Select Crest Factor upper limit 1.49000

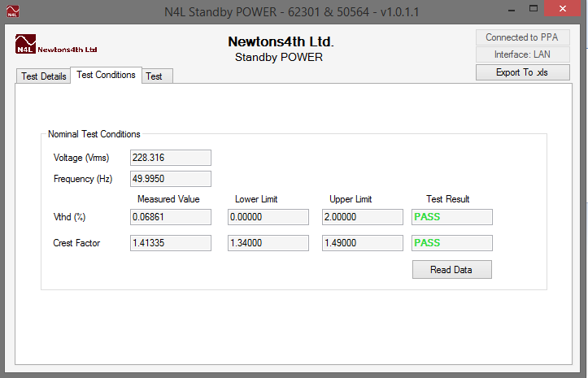point(363,243)
